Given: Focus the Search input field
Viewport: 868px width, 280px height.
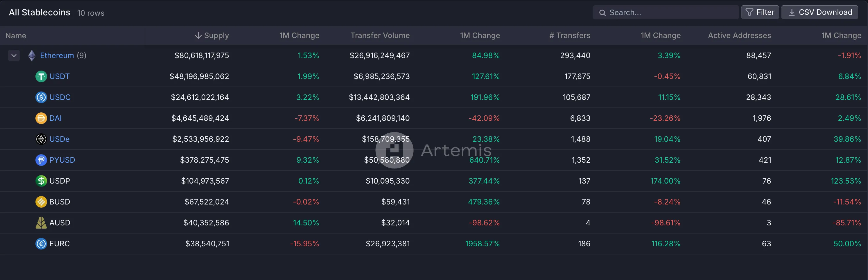Looking at the screenshot, I should pyautogui.click(x=666, y=12).
